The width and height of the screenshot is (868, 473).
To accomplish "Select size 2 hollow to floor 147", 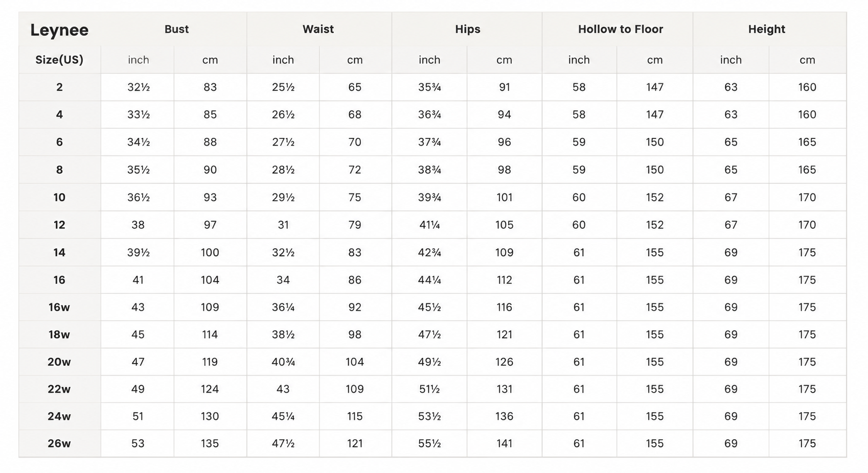I will pyautogui.click(x=655, y=87).
